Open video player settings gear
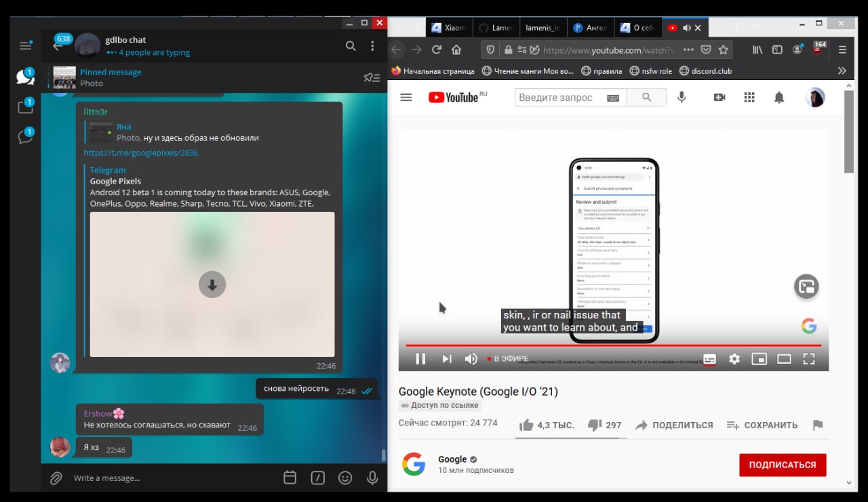Image resolution: width=868 pixels, height=502 pixels. tap(734, 359)
